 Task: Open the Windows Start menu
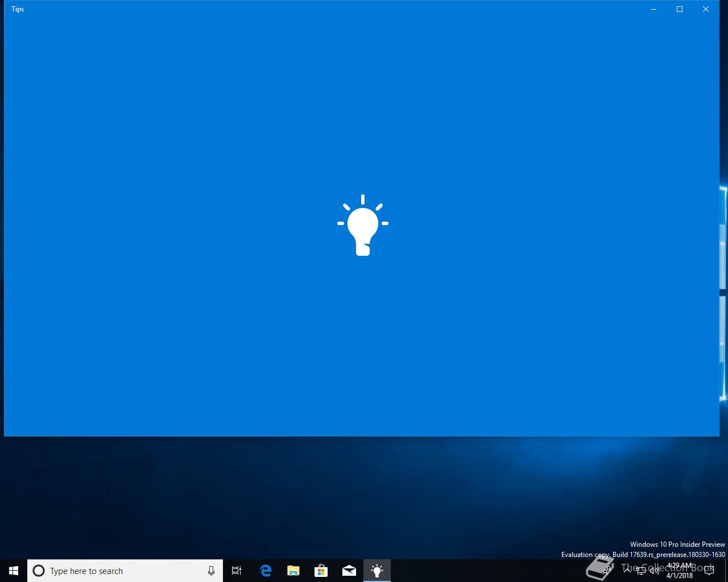tap(14, 571)
